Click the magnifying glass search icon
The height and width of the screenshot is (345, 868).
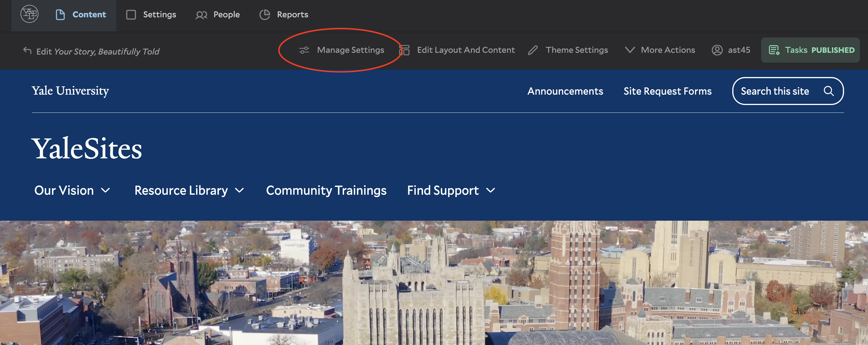click(x=828, y=91)
